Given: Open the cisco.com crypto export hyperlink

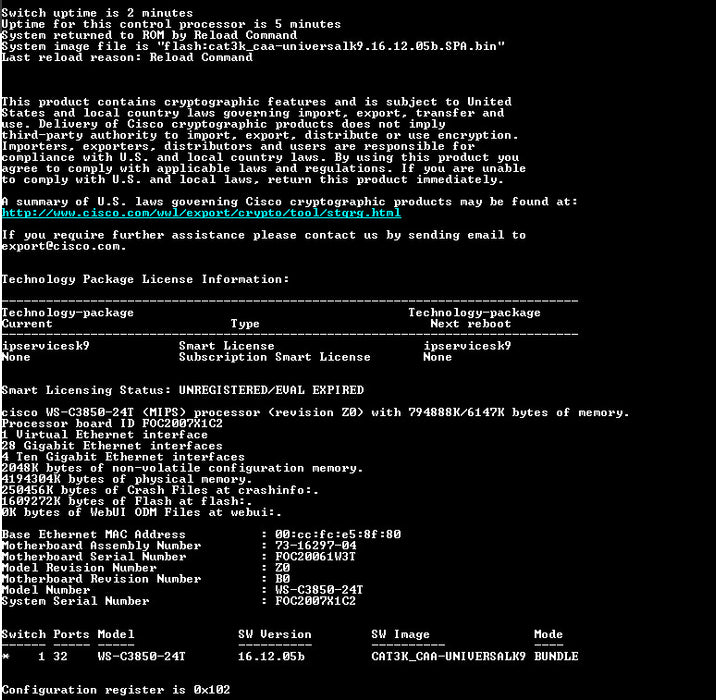Looking at the screenshot, I should (x=201, y=213).
